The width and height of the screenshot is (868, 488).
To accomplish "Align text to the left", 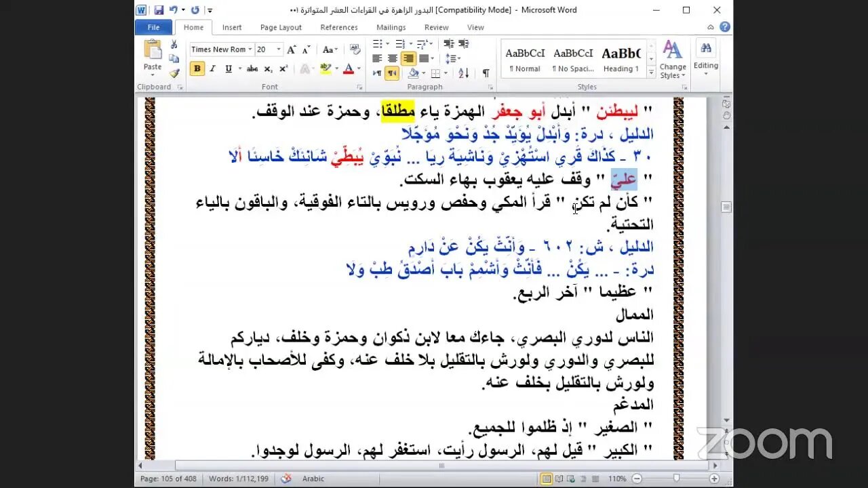I will (378, 58).
